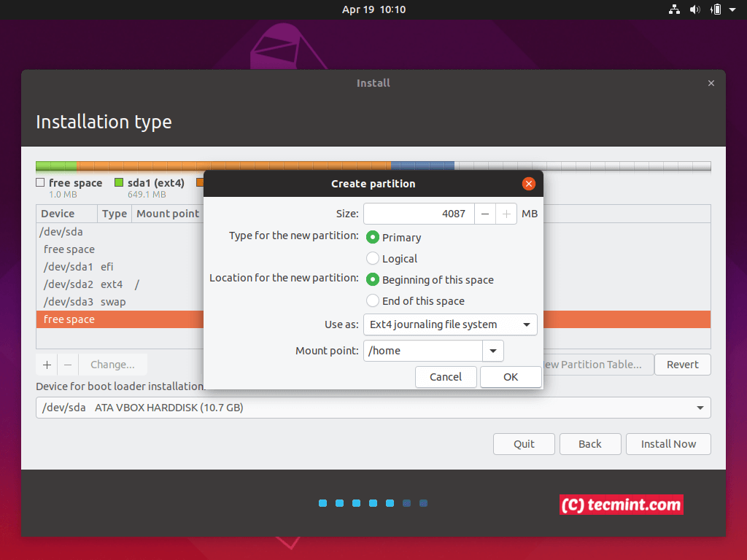This screenshot has width=747, height=560.
Task: Open system menu dropdown arrow
Action: (x=732, y=9)
